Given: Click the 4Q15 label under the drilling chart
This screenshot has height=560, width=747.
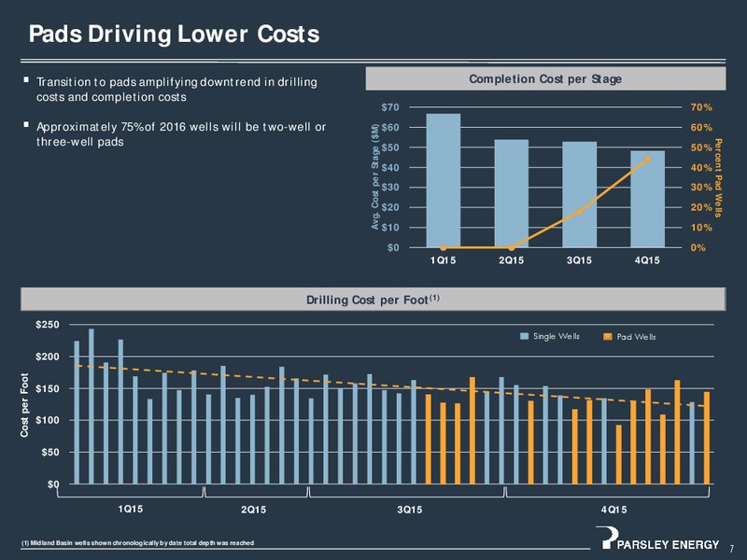Looking at the screenshot, I should point(614,510).
